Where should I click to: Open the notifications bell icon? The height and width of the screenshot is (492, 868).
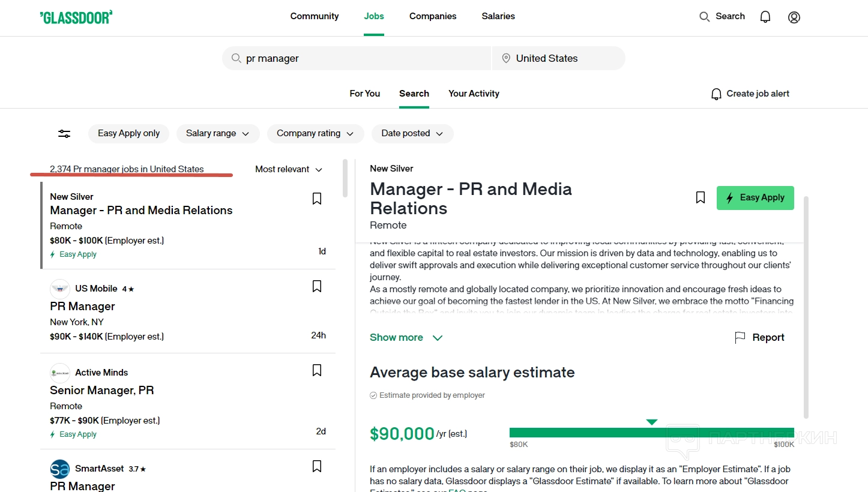click(x=765, y=17)
